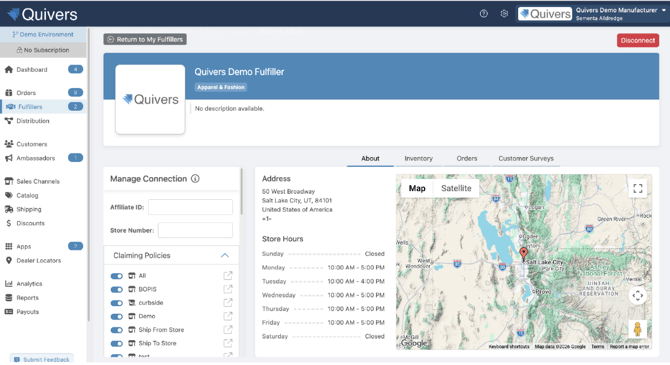Toggle the curbside claiming policy switch
This screenshot has width=670, height=365.
pyautogui.click(x=117, y=303)
